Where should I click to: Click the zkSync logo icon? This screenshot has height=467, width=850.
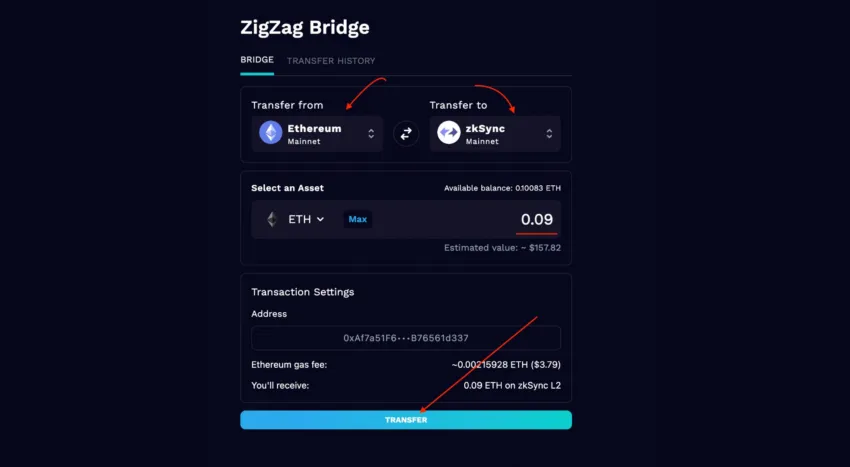click(449, 133)
